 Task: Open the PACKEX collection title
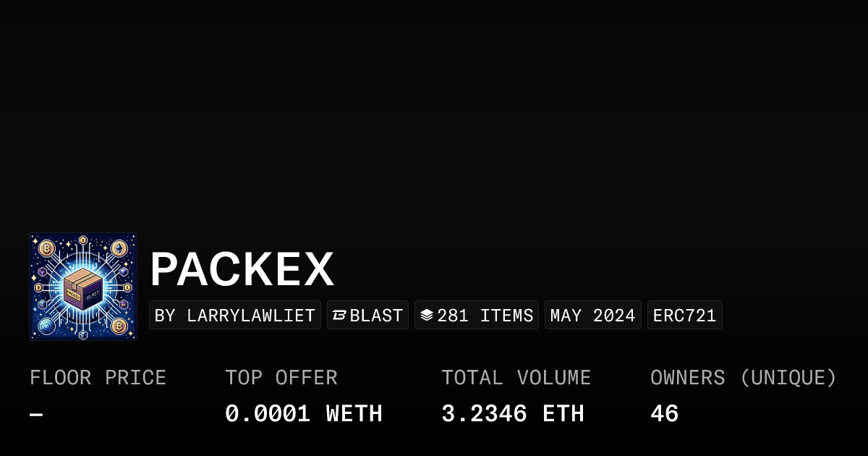click(242, 270)
